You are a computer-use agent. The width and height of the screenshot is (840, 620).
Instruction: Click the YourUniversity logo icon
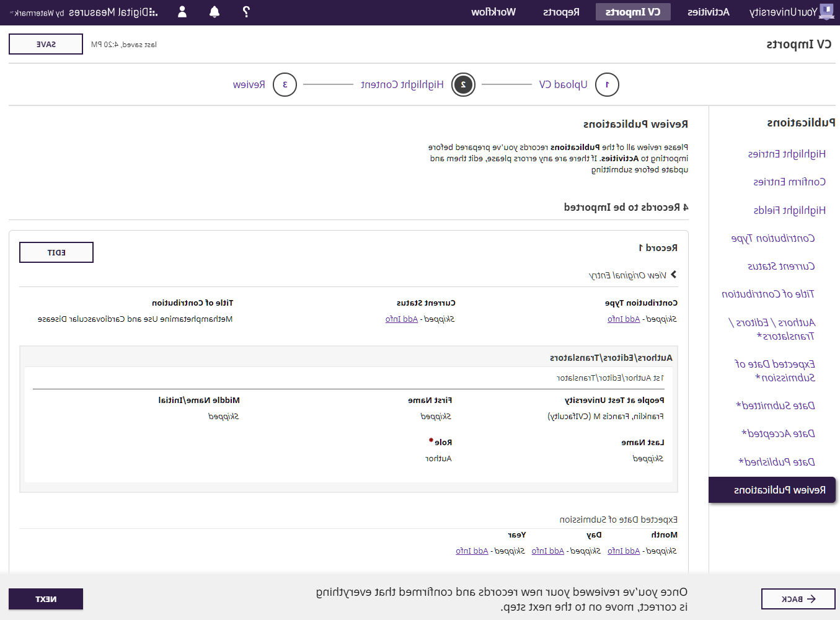[x=826, y=12]
